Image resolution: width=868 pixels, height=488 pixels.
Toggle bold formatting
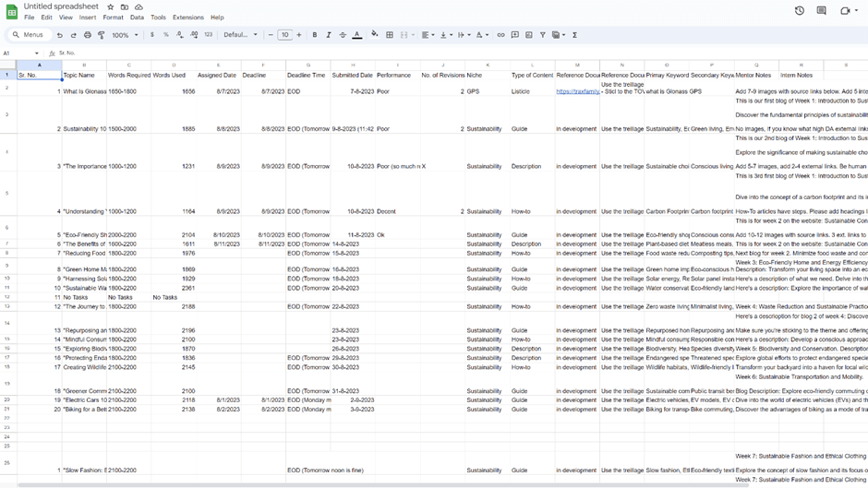tap(315, 35)
